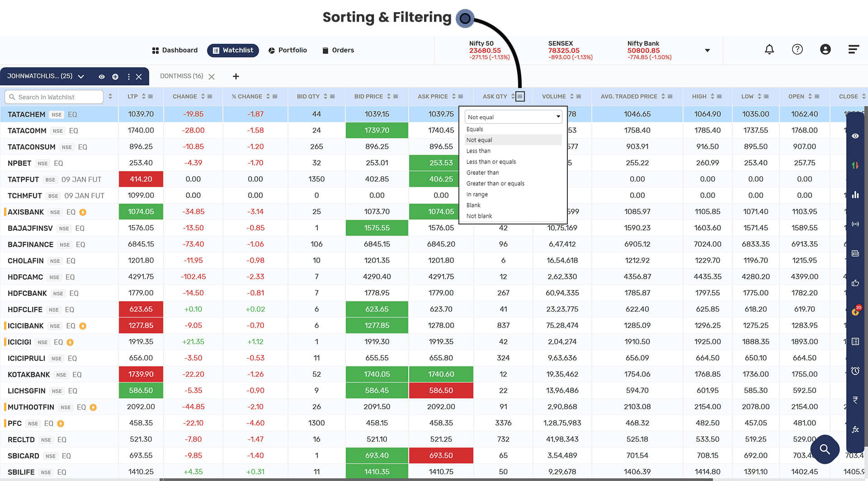
Task: Select 'Less than or equals' filter option
Action: pos(513,162)
